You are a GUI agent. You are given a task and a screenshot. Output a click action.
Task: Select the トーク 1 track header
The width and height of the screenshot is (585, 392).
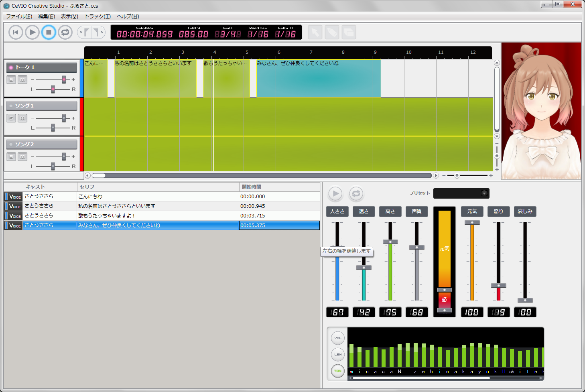(x=42, y=67)
